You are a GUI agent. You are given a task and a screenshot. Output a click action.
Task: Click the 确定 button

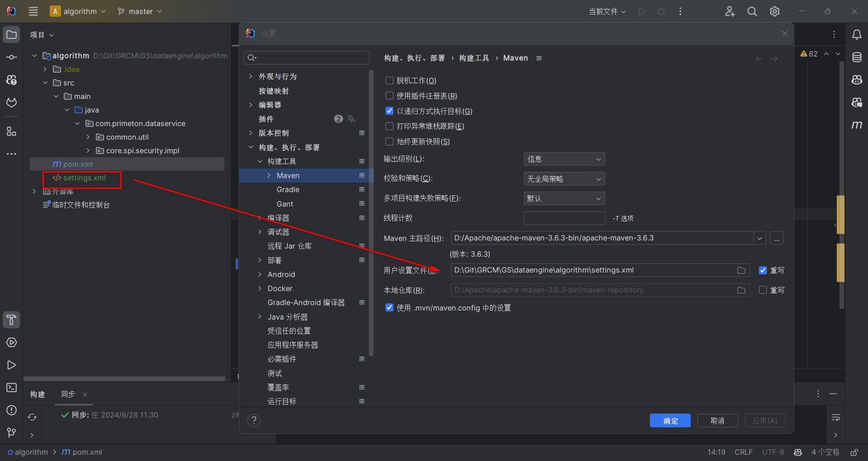(x=670, y=420)
